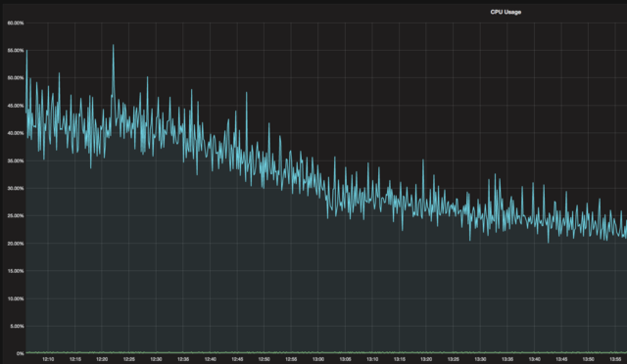Click the 12:55 time axis label
The height and width of the screenshot is (364, 627).
(x=291, y=359)
